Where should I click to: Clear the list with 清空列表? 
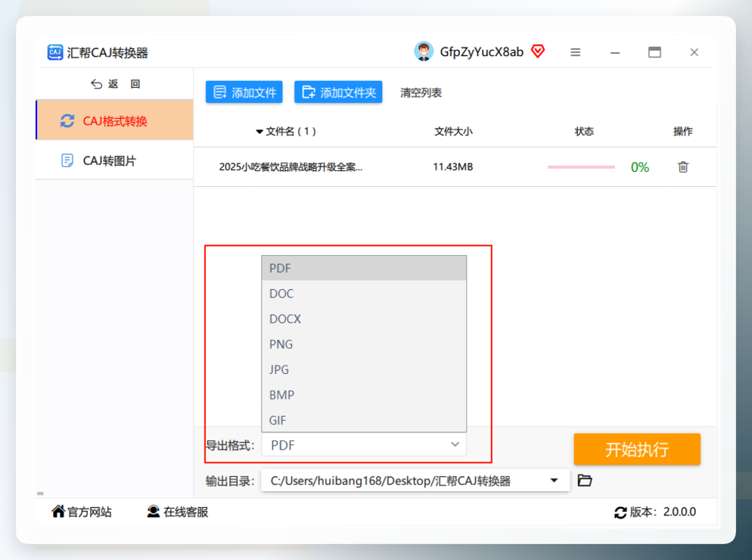(x=421, y=92)
